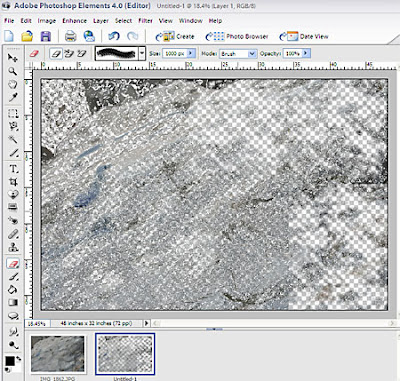Viewport: 400px width, 381px height.
Task: Select the Untitled-1 thumbnail in bin
Action: 125,354
